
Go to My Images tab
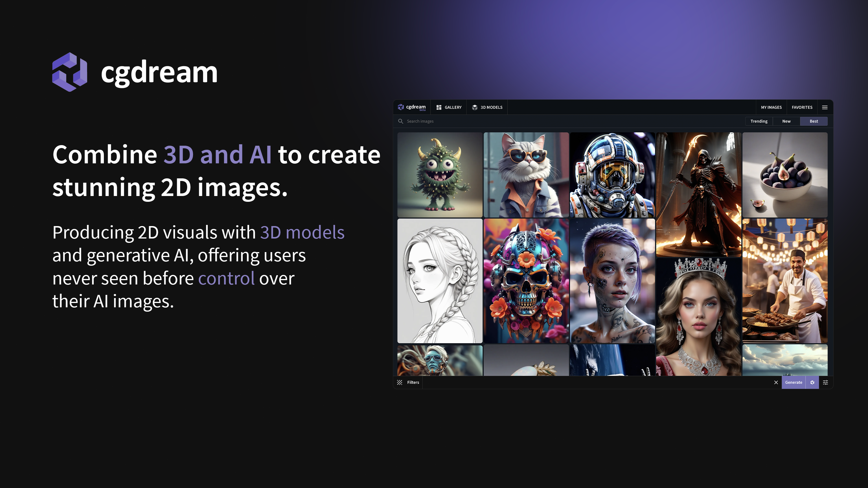771,107
